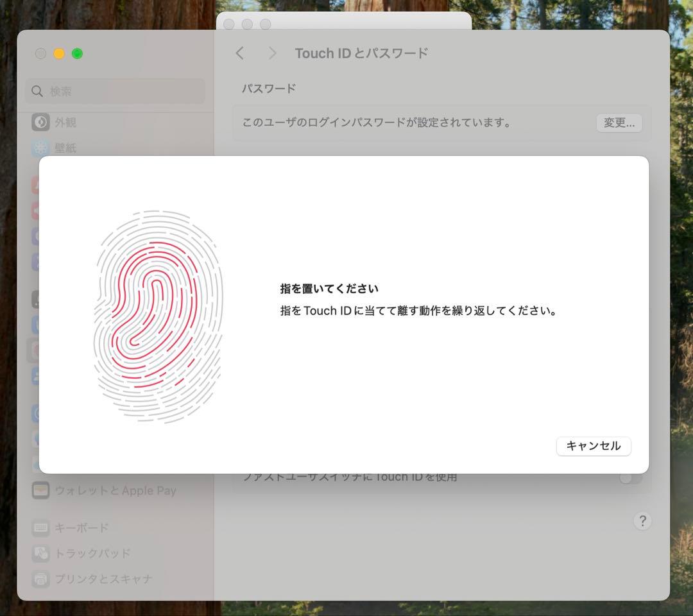Screen dimensions: 693x616
Task: Click the green zoom window button
Action: [x=77, y=54]
